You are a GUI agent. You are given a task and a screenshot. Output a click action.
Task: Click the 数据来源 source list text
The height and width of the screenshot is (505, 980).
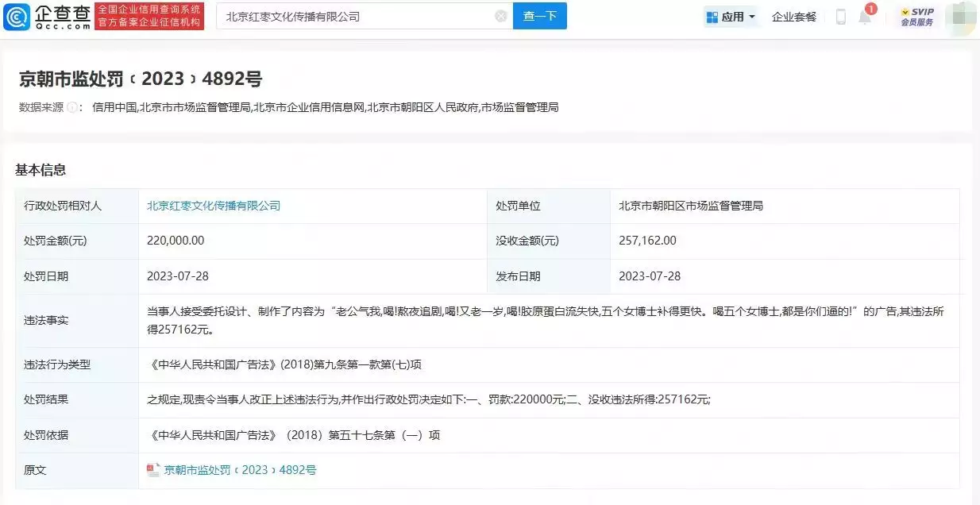pos(326,107)
